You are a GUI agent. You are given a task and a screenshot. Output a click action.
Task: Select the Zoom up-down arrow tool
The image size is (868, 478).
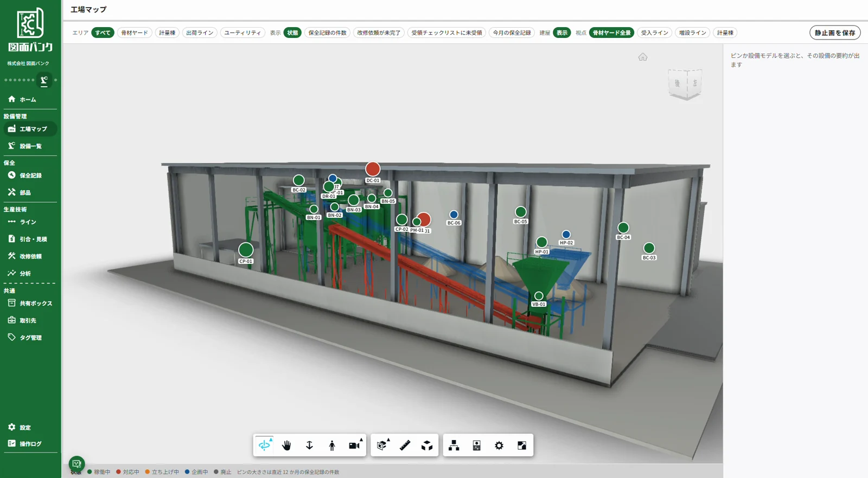309,445
